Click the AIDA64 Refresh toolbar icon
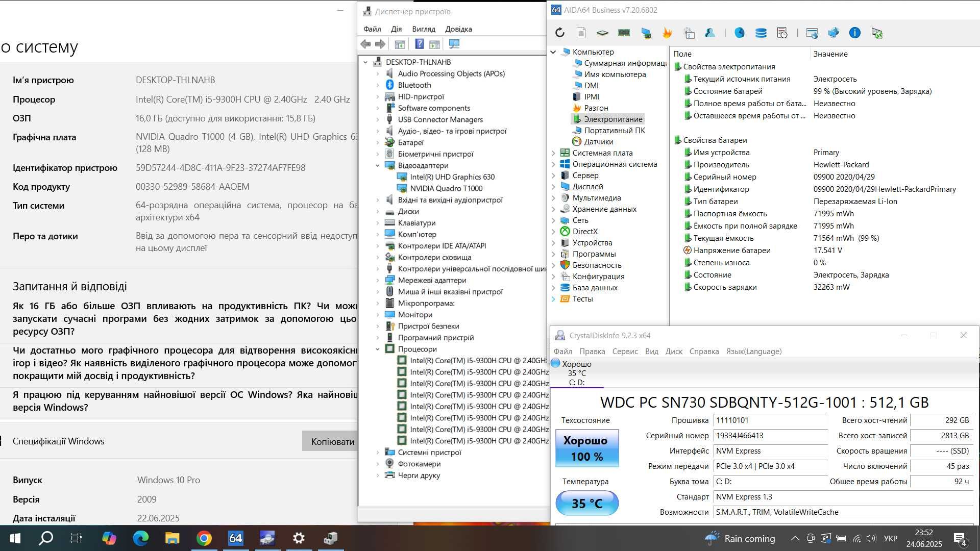 coord(560,33)
